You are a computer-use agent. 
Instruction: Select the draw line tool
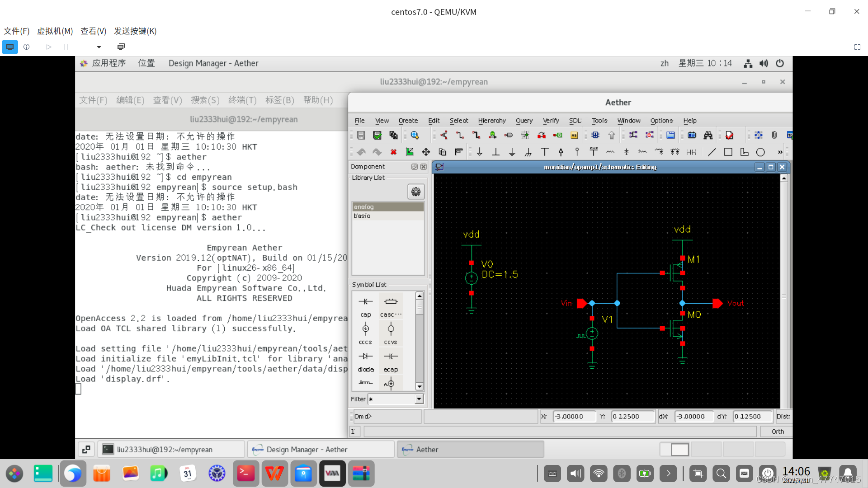[712, 152]
